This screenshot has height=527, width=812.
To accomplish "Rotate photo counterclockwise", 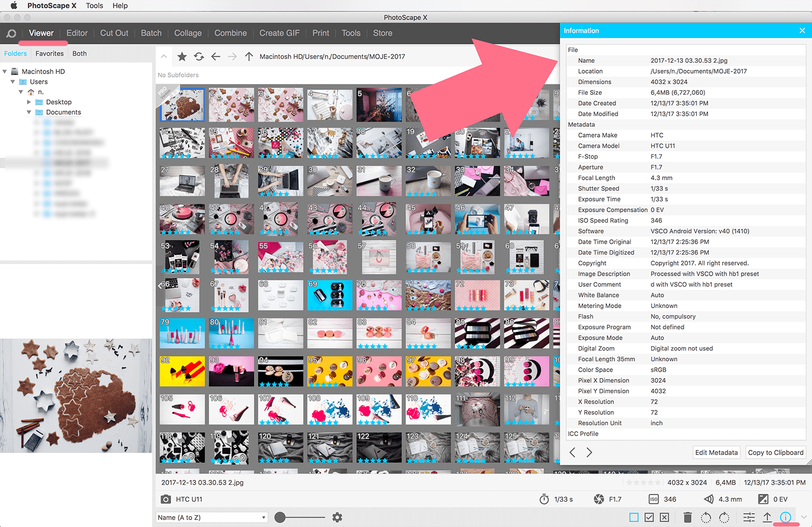I will pyautogui.click(x=706, y=517).
